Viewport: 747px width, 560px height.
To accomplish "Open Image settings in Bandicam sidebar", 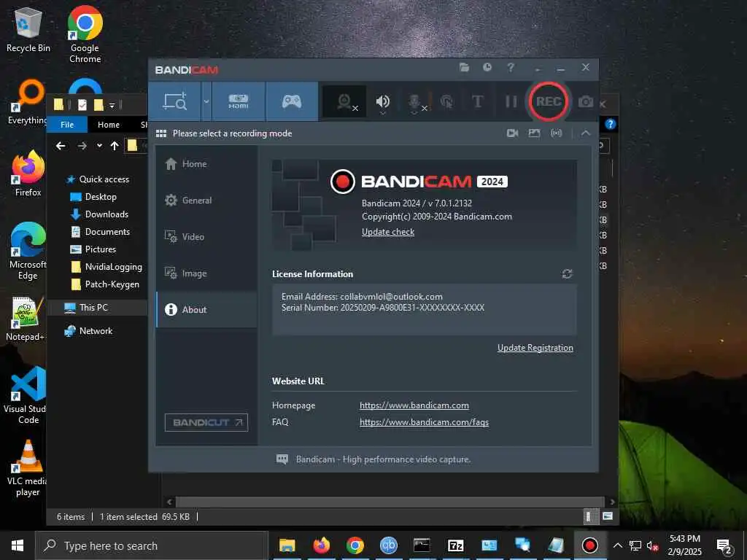I will tap(206, 273).
